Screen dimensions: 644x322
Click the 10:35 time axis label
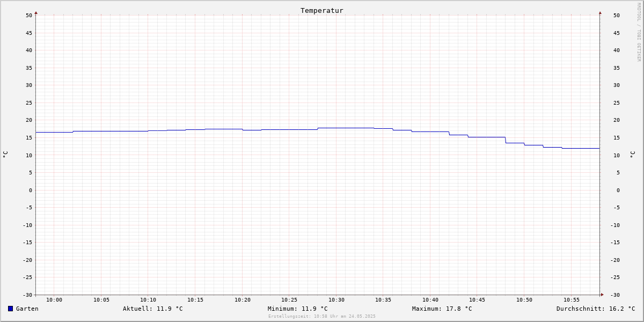[383, 300]
